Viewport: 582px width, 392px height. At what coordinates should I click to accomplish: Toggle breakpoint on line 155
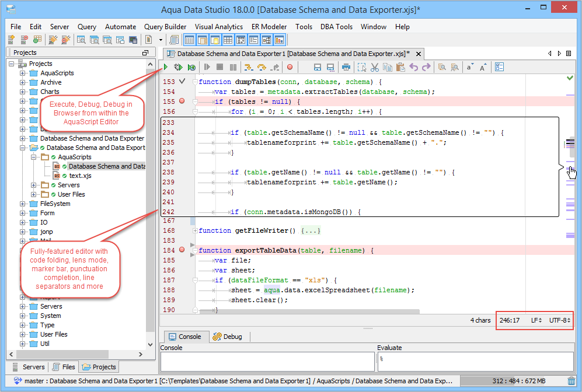click(x=182, y=101)
